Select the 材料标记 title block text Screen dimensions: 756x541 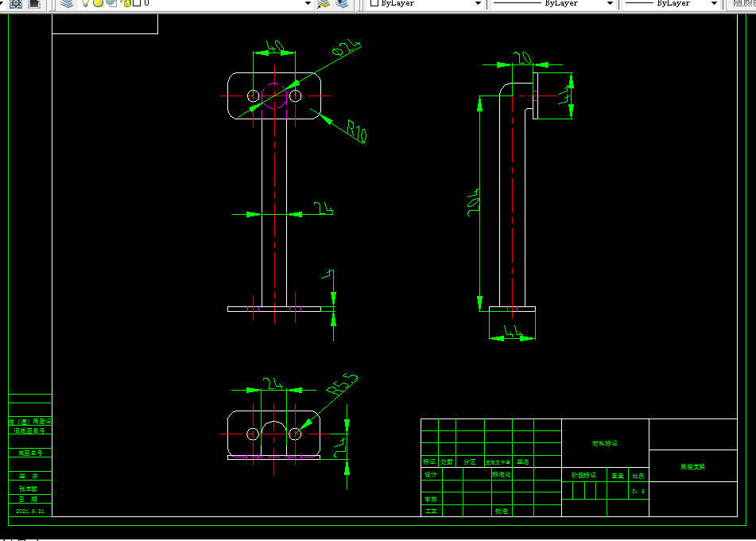pos(605,443)
